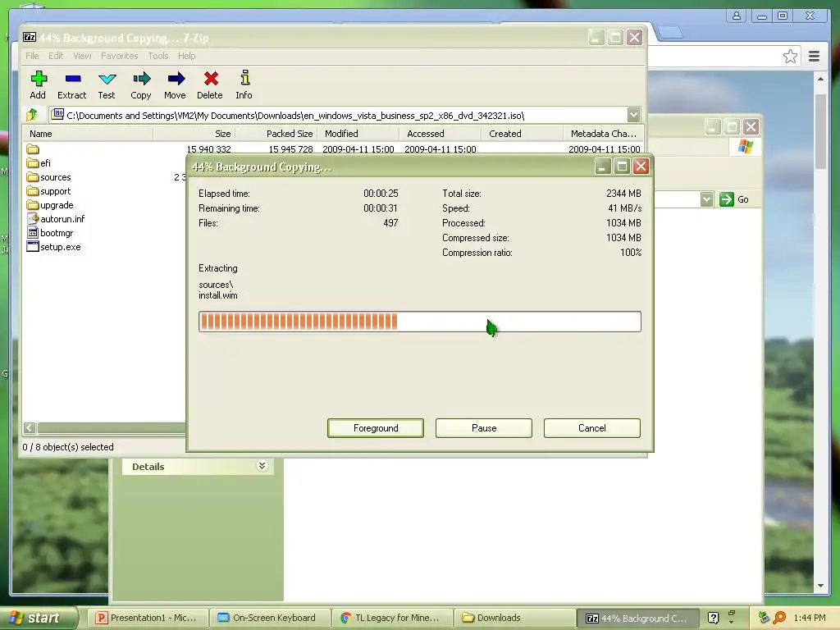This screenshot has width=840, height=630.
Task: Select the support folder
Action: (48, 191)
